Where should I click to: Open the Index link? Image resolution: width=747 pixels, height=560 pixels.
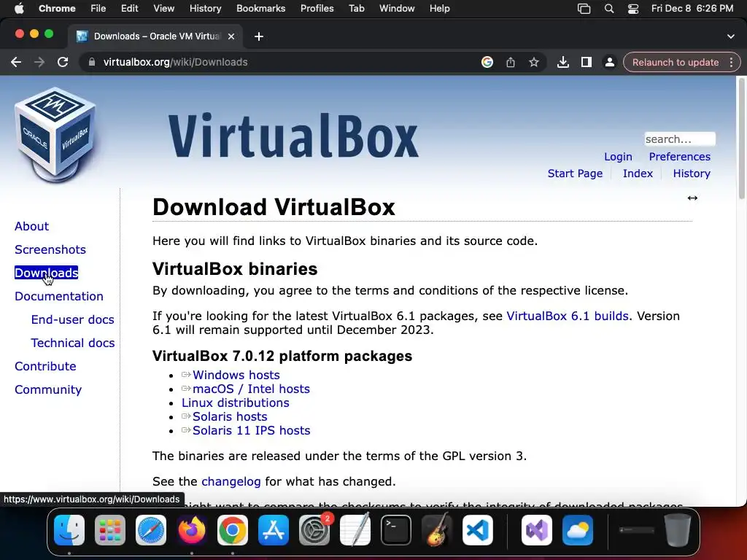tap(638, 174)
